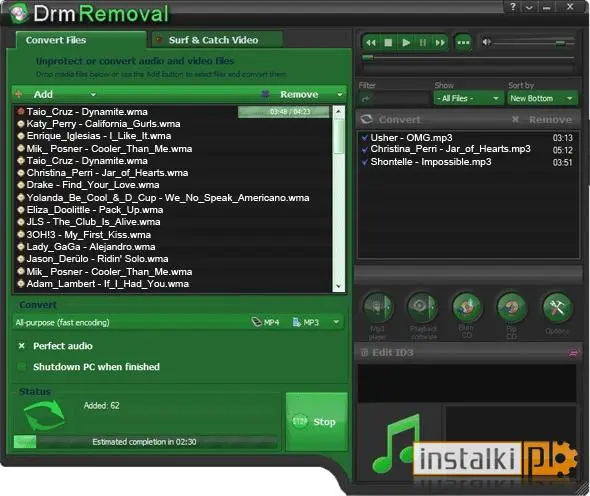Select Jason_Derülo - Ridin' Solo.wma
The width and height of the screenshot is (590, 496).
point(97,259)
